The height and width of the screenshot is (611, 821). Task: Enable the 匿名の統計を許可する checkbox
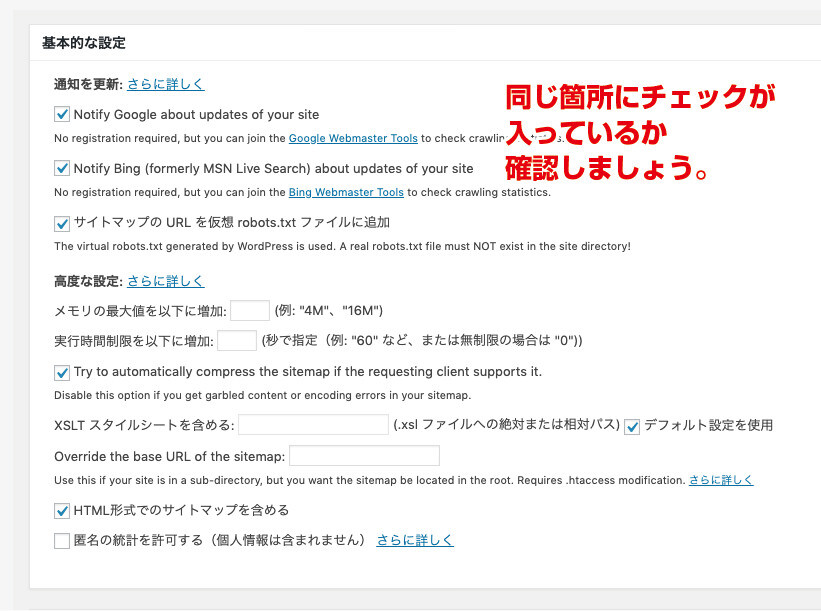[62, 541]
